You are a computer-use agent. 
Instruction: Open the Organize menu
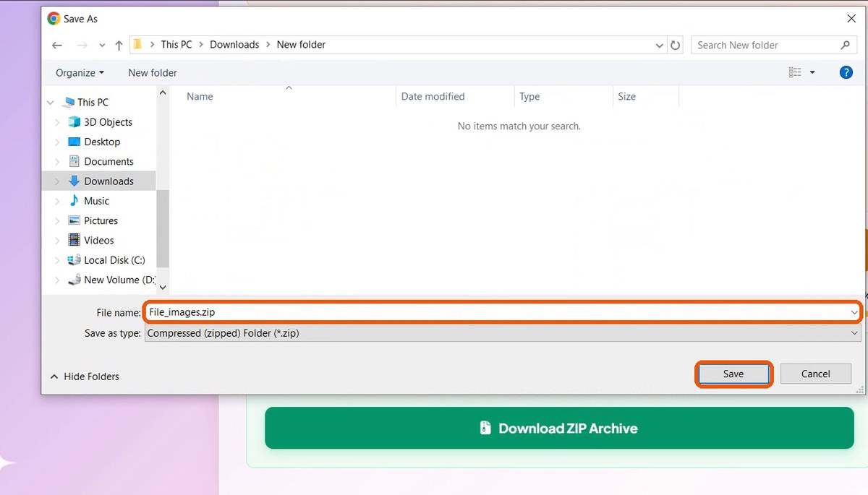(80, 73)
